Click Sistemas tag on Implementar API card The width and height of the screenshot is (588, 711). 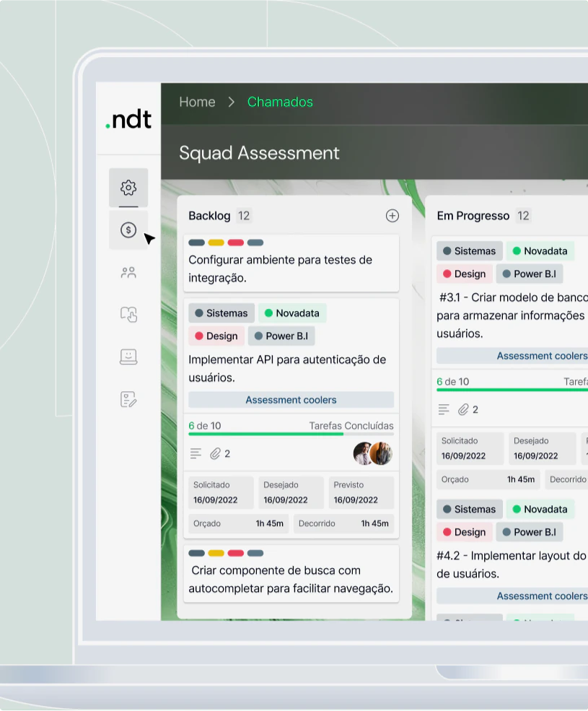click(x=221, y=313)
